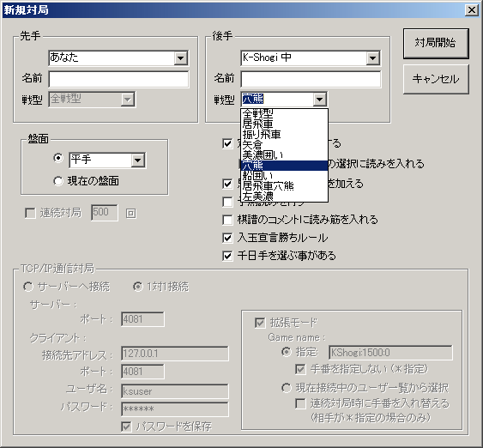Select 矢倉 from the strategy list
The image size is (483, 448).
[284, 145]
